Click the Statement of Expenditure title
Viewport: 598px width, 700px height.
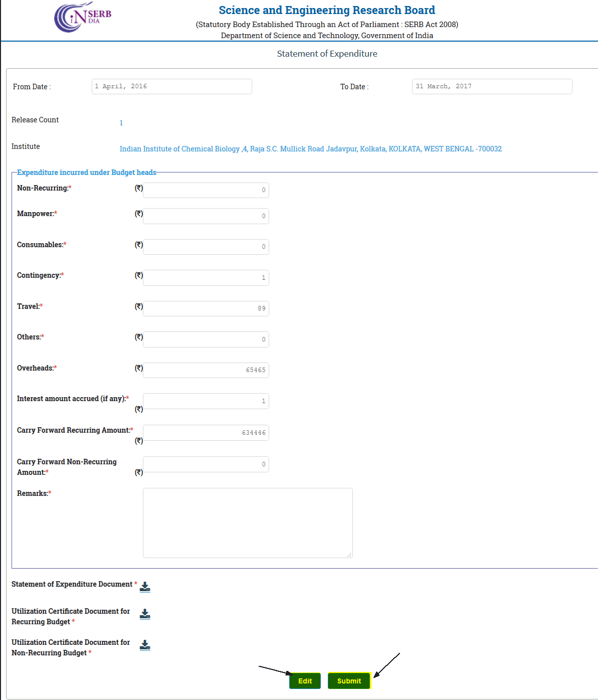pyautogui.click(x=327, y=54)
